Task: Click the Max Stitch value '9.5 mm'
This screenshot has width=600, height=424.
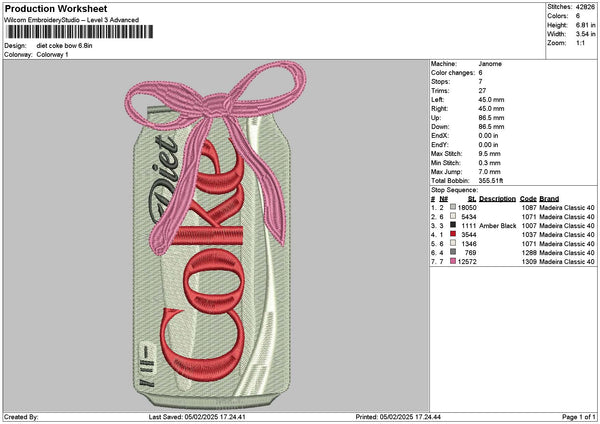Action: click(x=489, y=154)
